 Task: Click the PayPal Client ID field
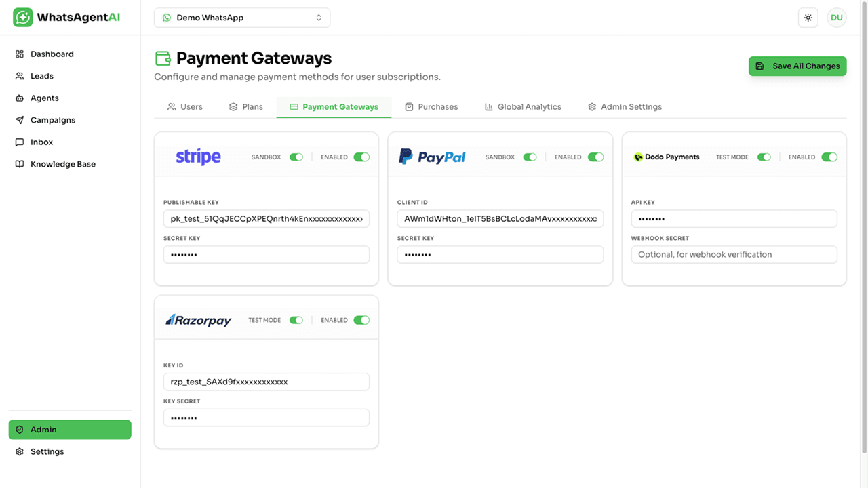(500, 219)
